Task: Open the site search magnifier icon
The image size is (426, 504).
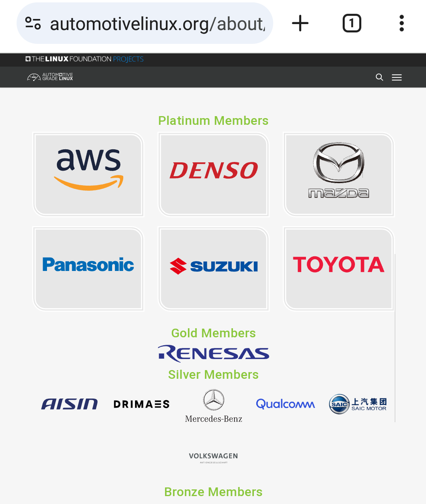Action: (x=379, y=77)
